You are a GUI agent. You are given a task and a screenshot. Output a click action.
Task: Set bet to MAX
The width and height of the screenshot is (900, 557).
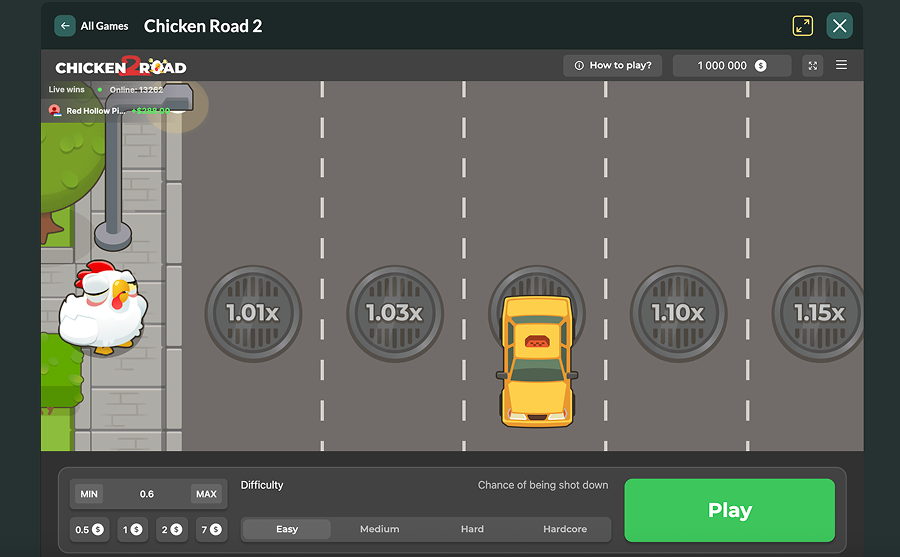206,494
